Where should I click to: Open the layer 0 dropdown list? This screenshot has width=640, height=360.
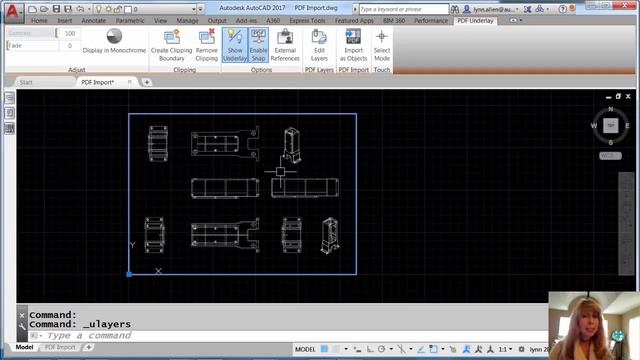(193, 9)
